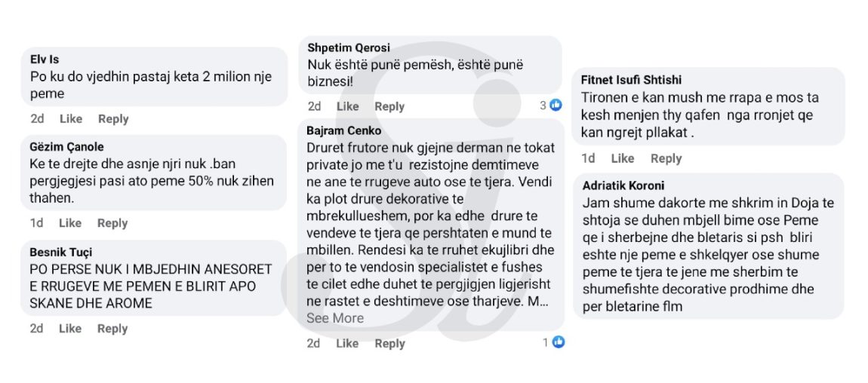Viewport: 868px width, 383px height.
Task: Like Bajram Cenko's comment
Action: coord(347,343)
